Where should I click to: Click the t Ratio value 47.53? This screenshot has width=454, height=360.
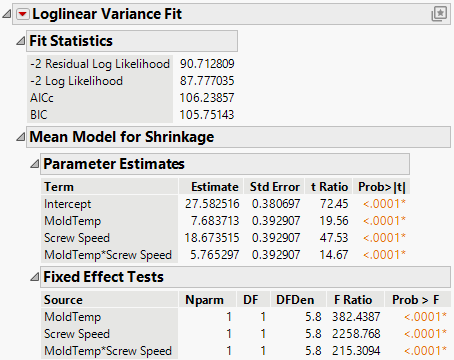(334, 238)
